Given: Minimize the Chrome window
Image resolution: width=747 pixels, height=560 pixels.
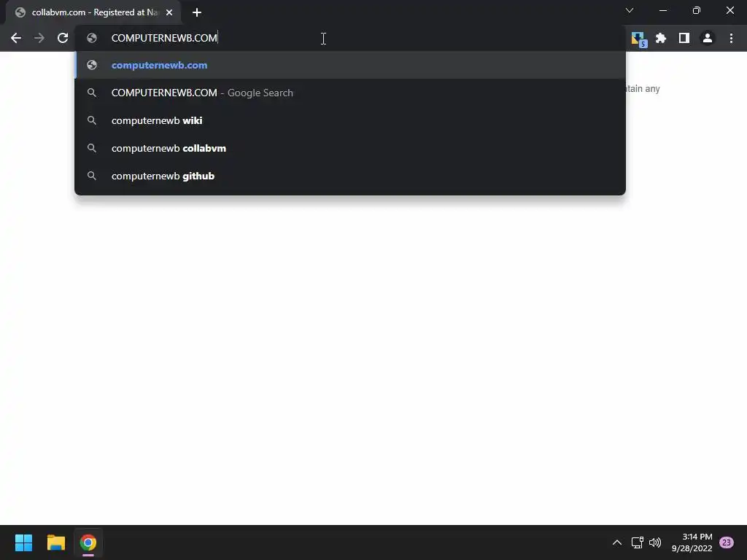Looking at the screenshot, I should click(x=662, y=10).
